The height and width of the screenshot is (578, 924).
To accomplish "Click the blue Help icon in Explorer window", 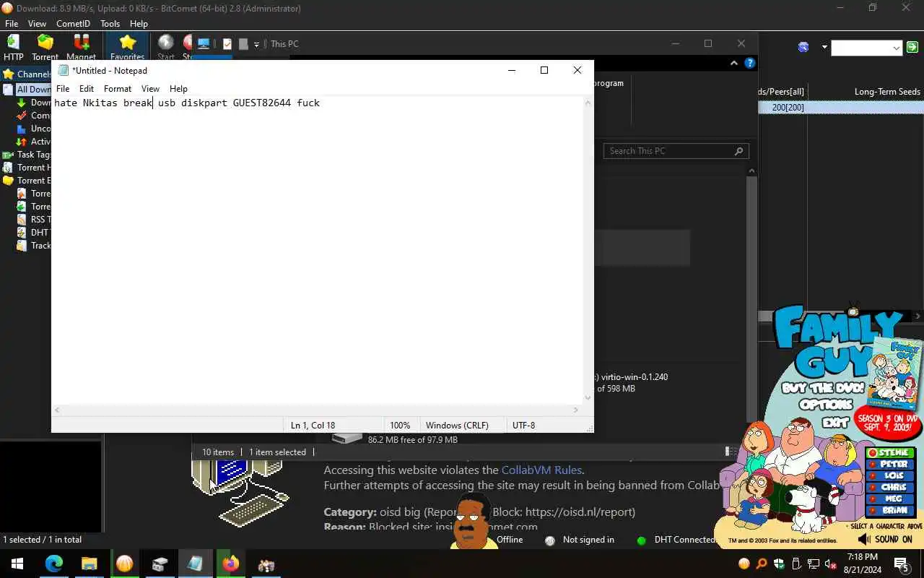I will 750,64.
